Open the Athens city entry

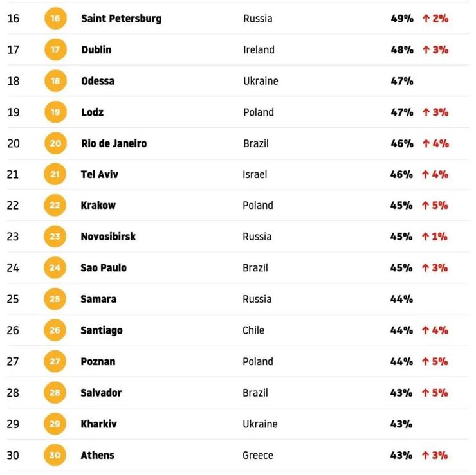pos(97,455)
